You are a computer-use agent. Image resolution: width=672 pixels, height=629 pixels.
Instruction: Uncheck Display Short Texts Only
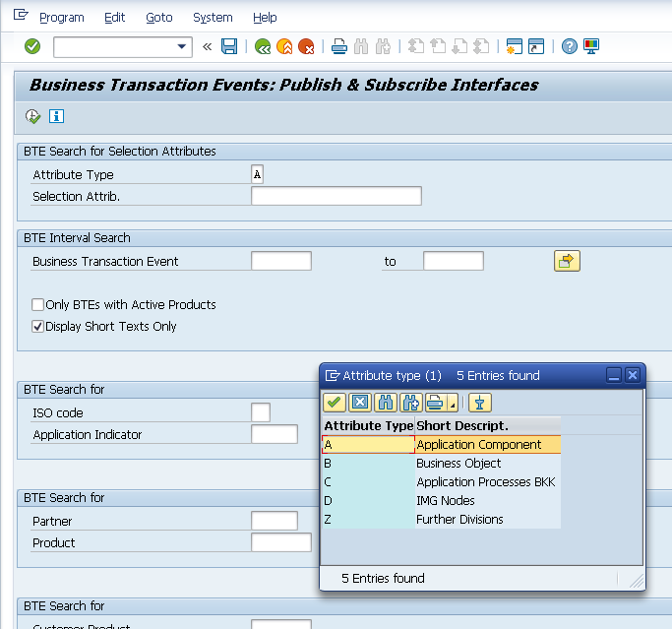(38, 327)
